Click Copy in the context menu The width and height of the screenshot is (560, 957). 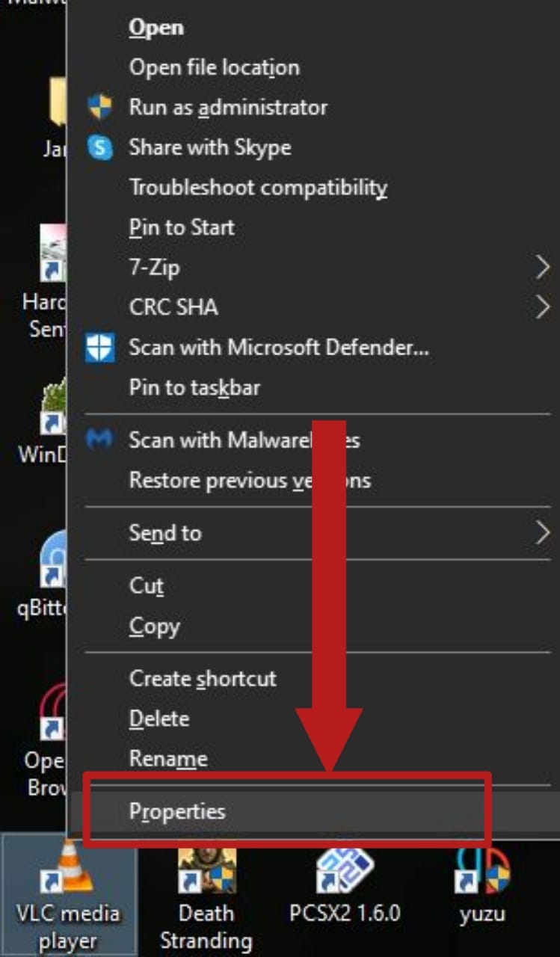(x=154, y=626)
